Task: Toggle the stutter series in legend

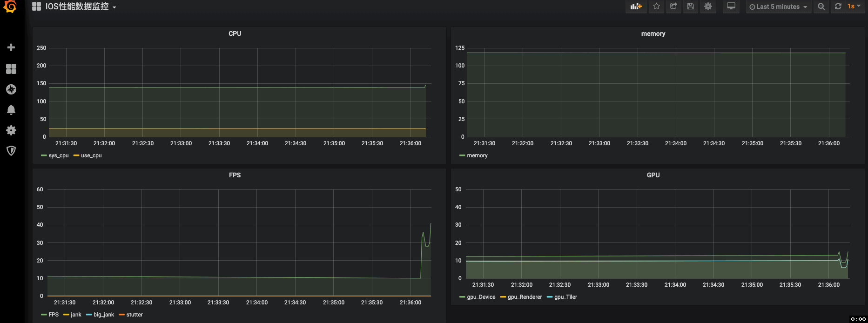Action: coord(135,315)
